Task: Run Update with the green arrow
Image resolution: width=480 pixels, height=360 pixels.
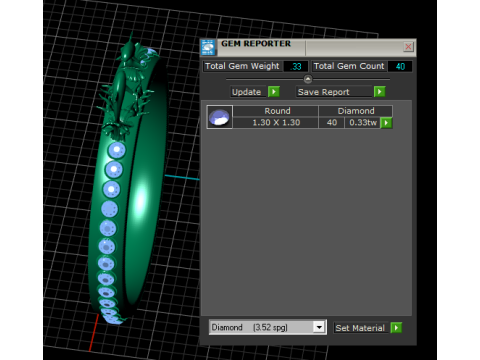Action: pos(274,92)
